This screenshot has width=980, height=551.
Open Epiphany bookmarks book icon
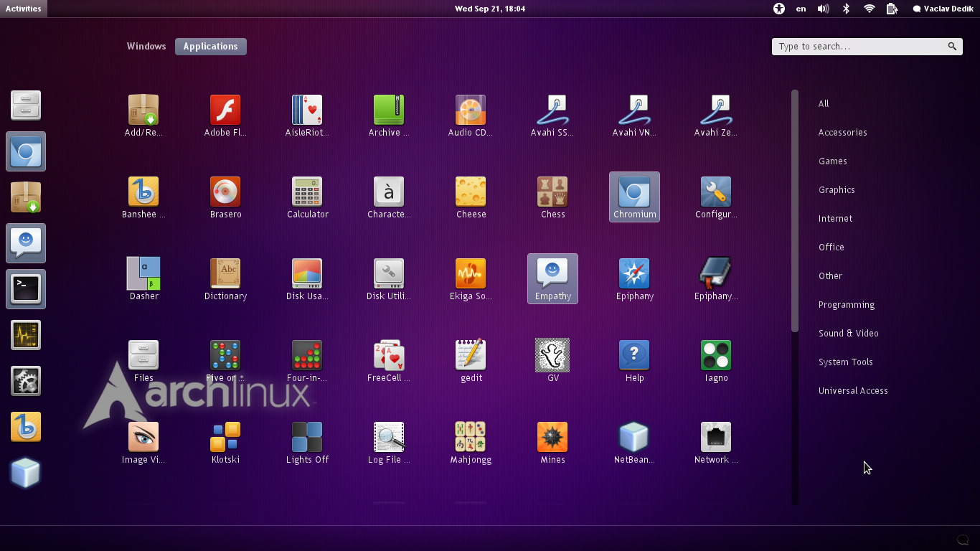coord(716,279)
